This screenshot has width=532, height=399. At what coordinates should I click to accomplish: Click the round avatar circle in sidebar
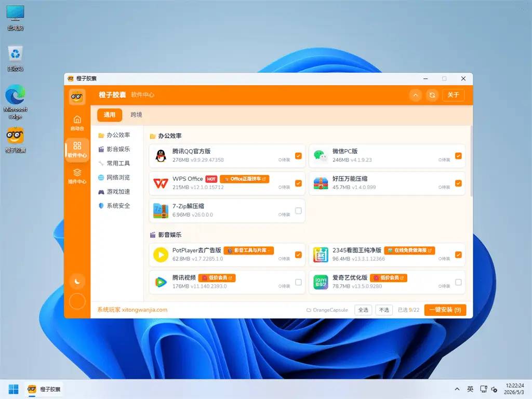(x=77, y=301)
